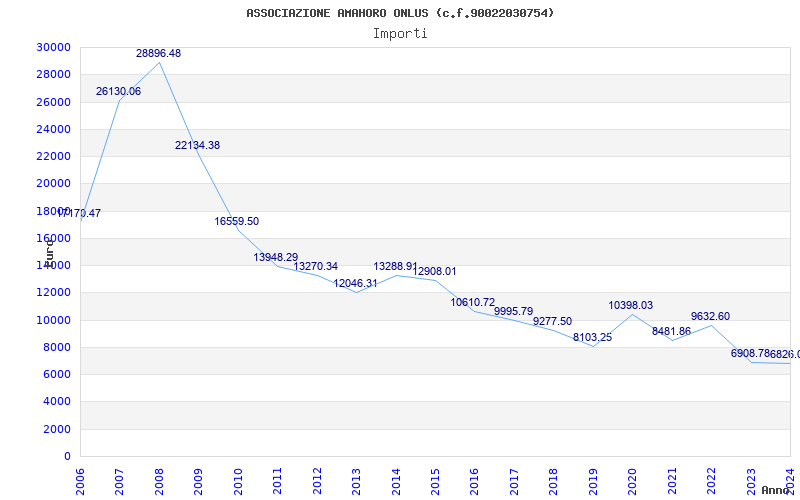Select the 2019 x-axis year label
The image size is (800, 500).
tap(592, 481)
